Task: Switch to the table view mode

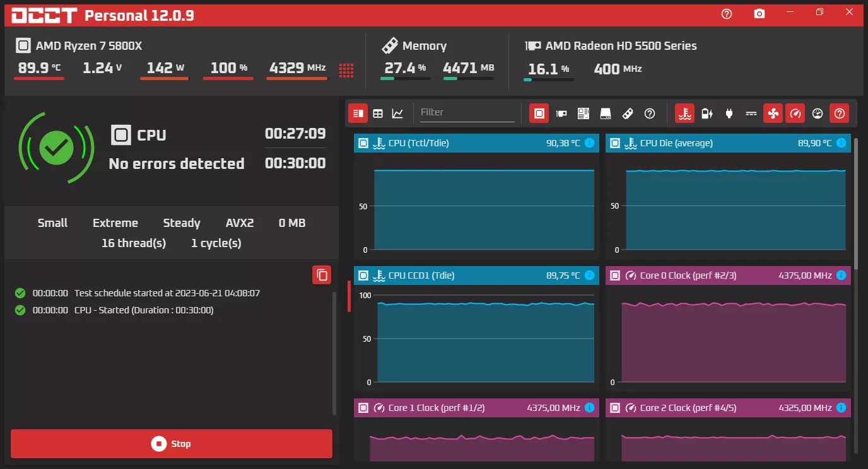Action: coord(378,113)
